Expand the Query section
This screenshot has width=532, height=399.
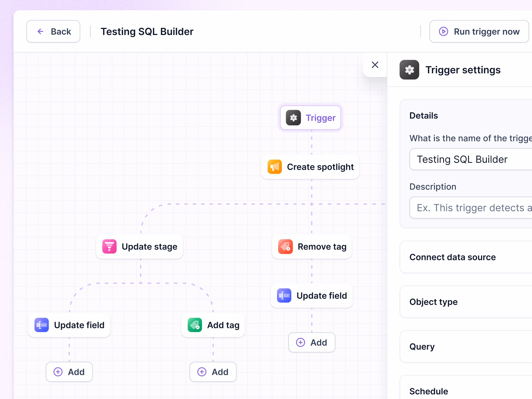coord(466,347)
